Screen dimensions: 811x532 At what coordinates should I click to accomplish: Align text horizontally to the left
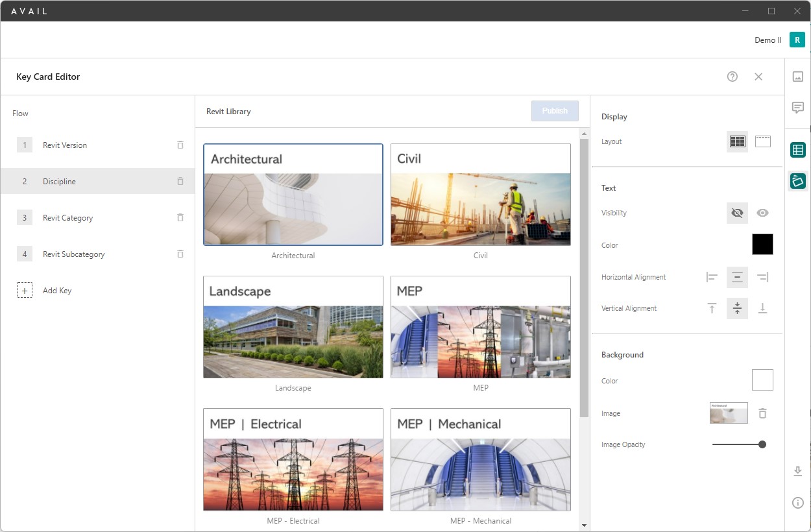coord(712,277)
